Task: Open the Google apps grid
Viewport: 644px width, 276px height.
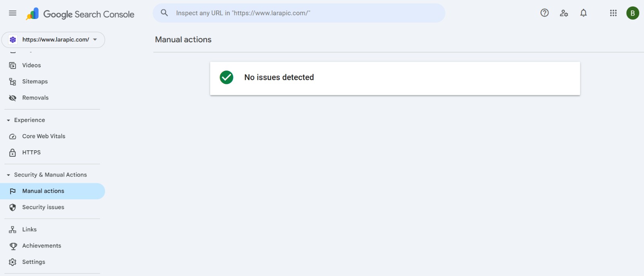Action: (613, 13)
